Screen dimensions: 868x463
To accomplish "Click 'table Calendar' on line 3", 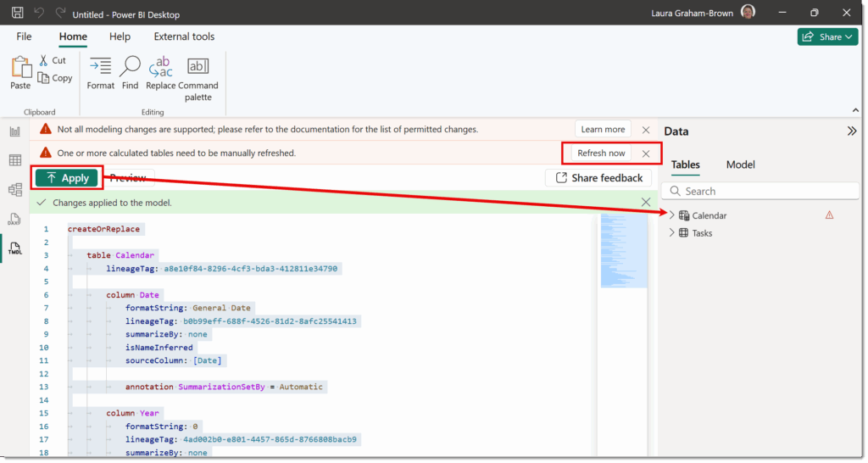I will pos(120,255).
